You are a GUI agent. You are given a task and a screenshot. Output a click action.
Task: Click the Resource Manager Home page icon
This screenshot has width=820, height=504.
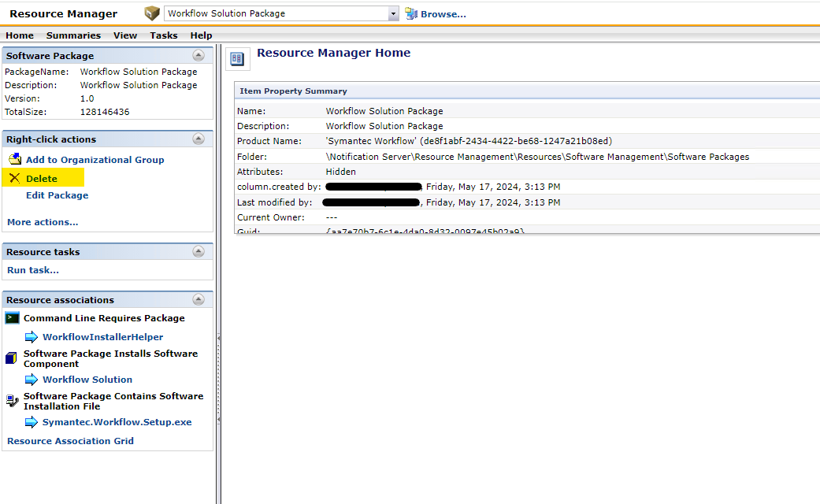239,58
